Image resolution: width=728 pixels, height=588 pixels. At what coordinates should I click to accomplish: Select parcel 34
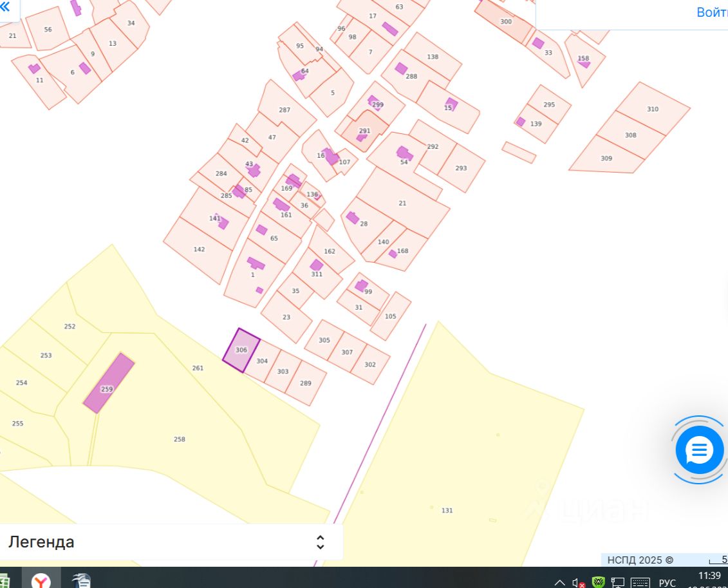point(131,23)
